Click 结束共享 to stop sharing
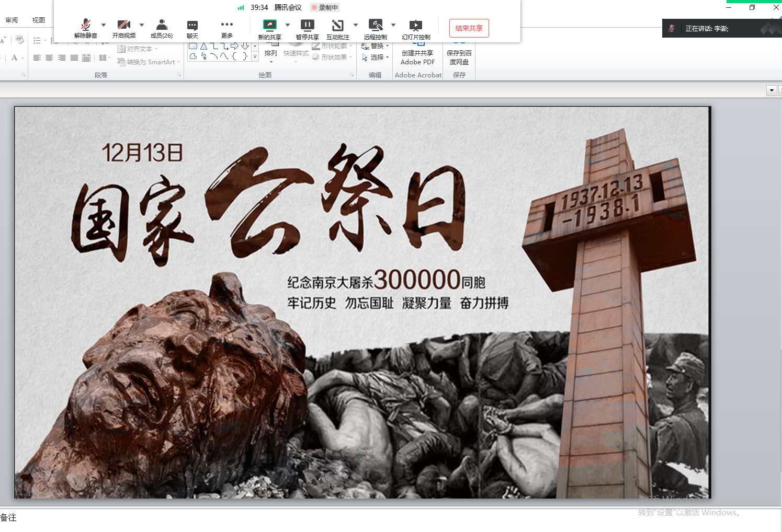 (469, 28)
